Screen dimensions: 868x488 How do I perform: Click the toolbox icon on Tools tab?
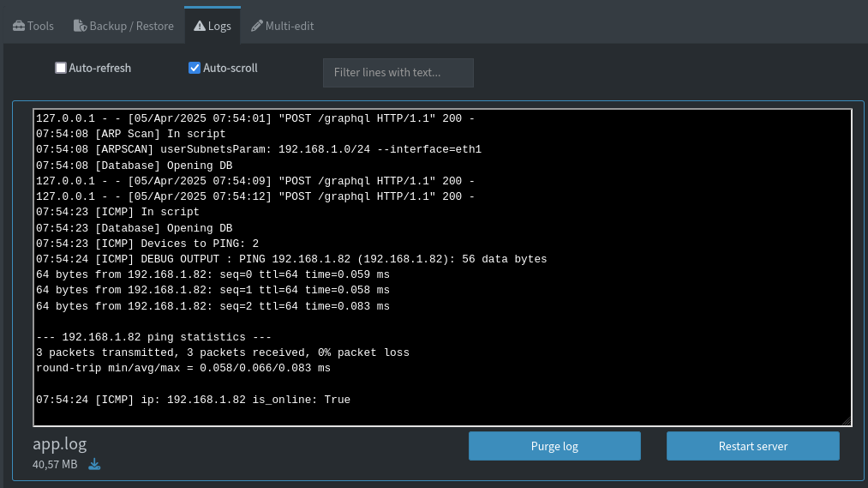(x=18, y=27)
